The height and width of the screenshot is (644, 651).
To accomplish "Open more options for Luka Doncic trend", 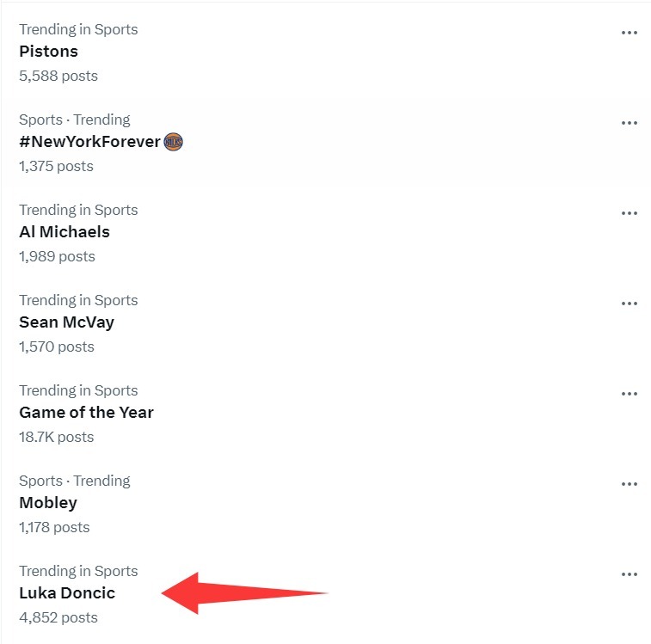I will (629, 574).
